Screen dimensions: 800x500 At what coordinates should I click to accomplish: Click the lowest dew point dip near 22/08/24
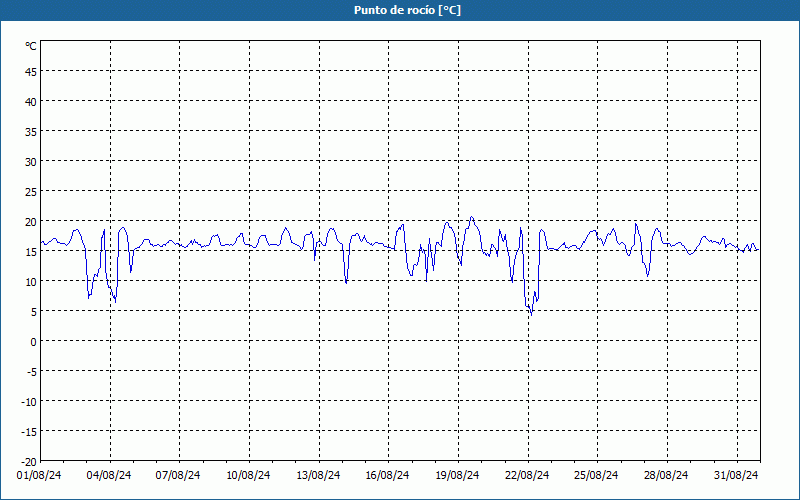click(531, 315)
